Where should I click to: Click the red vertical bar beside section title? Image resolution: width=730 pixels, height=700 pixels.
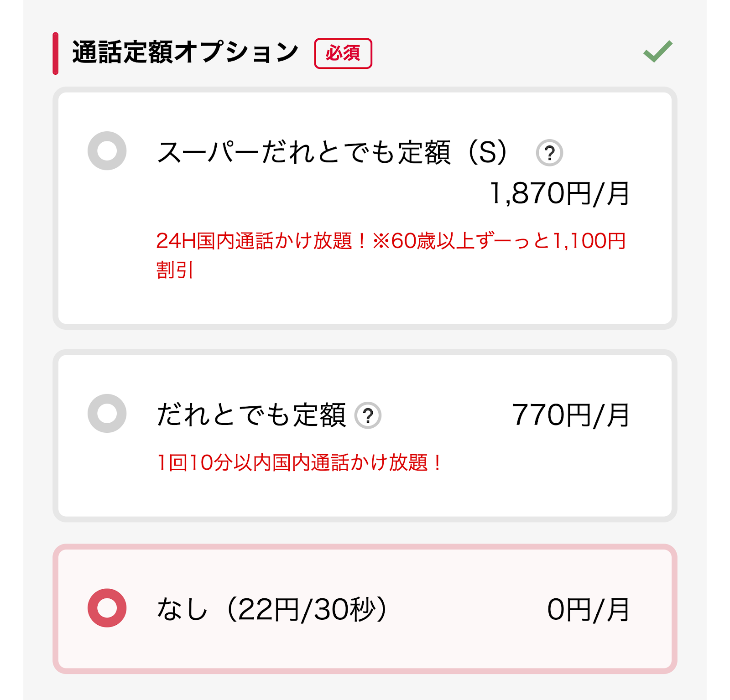click(x=55, y=53)
